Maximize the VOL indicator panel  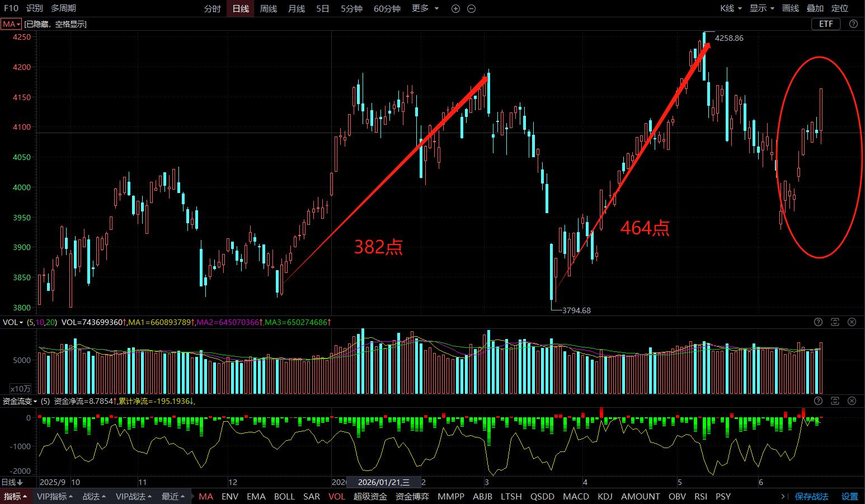click(x=835, y=322)
